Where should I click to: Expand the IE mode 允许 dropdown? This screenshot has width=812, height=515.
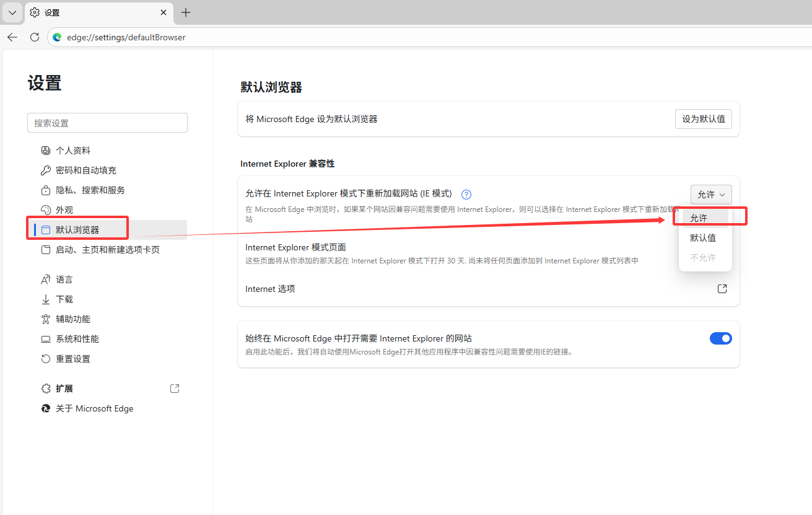pyautogui.click(x=710, y=195)
